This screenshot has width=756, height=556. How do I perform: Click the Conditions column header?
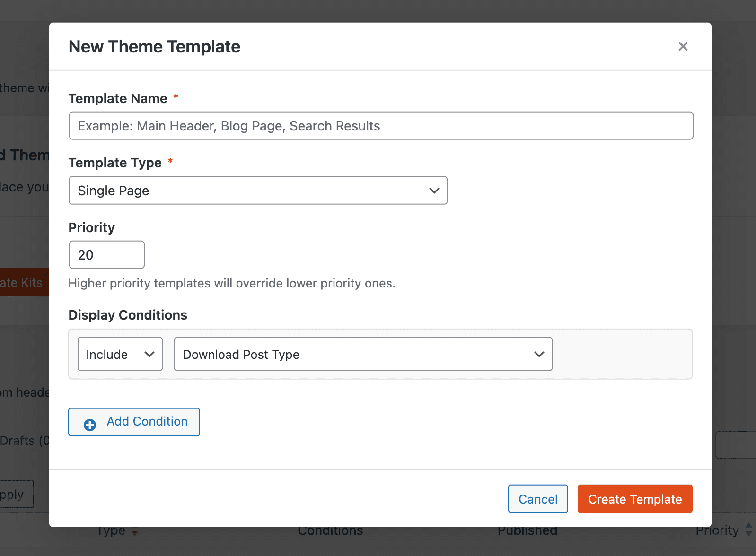[330, 531]
